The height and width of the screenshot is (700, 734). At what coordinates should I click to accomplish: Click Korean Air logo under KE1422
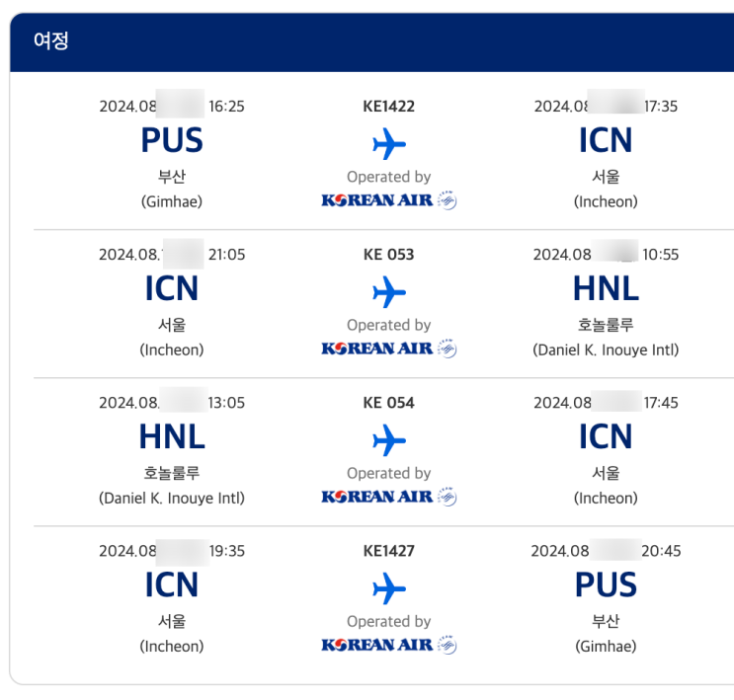(x=389, y=200)
